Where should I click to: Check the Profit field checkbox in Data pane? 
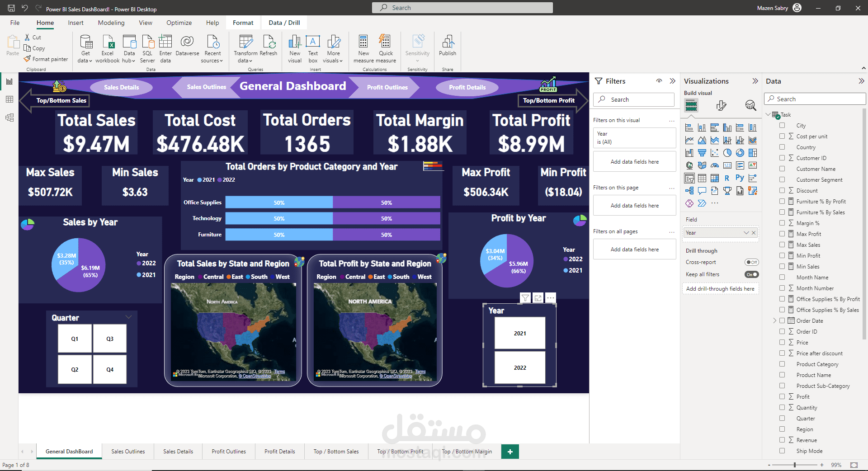pos(782,396)
